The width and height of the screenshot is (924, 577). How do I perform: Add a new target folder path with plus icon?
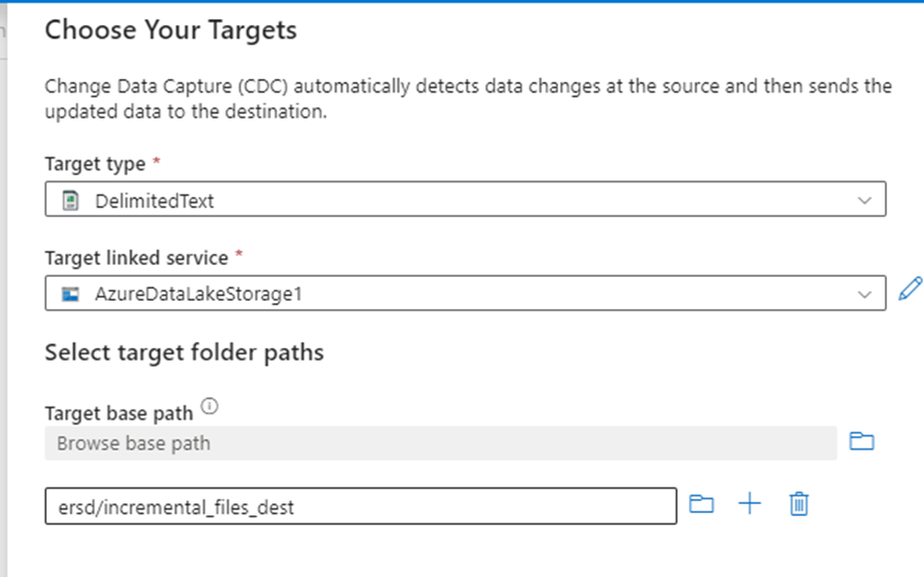(750, 504)
